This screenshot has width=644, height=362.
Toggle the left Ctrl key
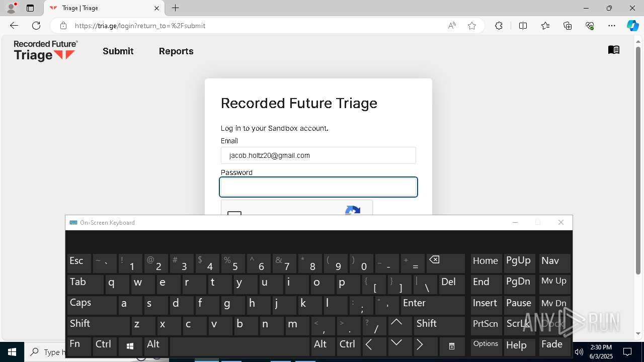(105, 346)
